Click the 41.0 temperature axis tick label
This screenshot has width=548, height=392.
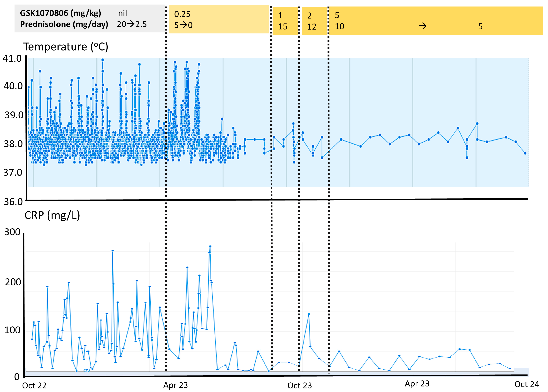[x=12, y=59]
